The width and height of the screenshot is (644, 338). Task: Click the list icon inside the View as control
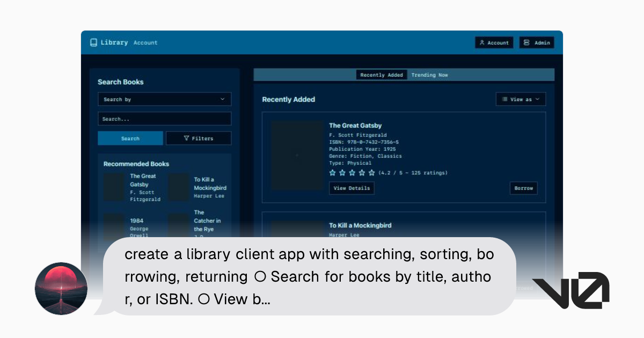506,99
